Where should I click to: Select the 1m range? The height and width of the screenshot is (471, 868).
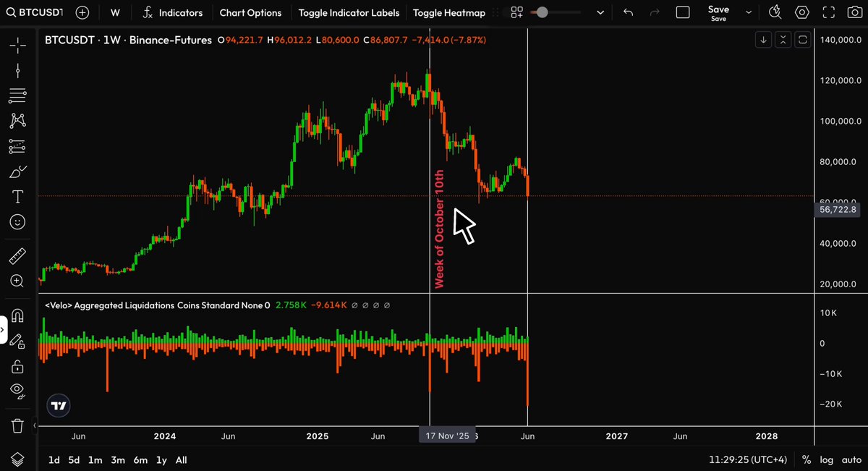(95, 460)
